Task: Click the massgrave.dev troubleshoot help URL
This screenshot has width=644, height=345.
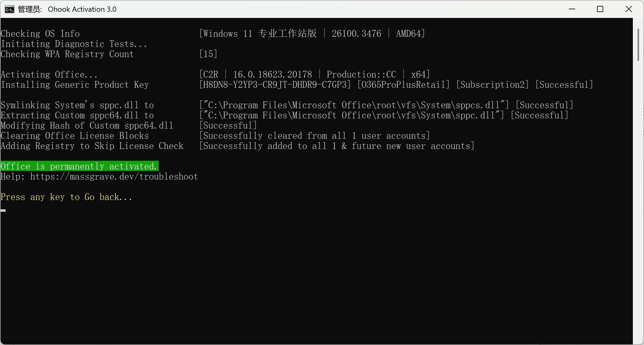Action: (114, 177)
